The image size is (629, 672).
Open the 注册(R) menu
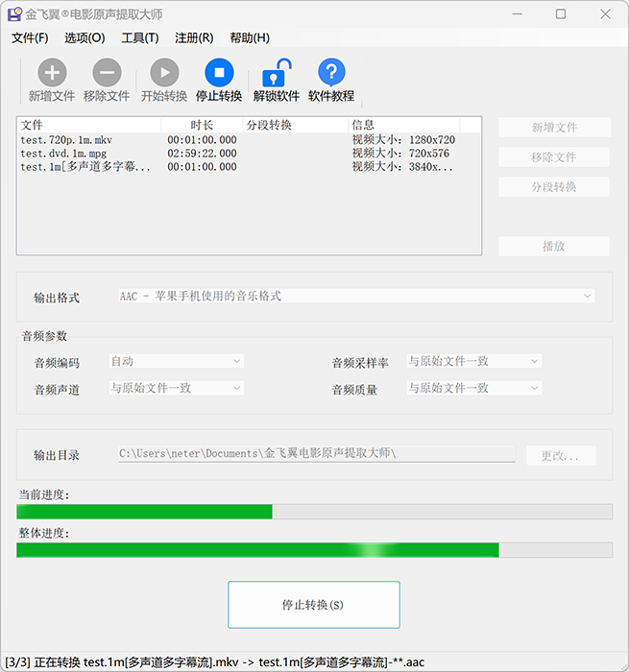194,38
